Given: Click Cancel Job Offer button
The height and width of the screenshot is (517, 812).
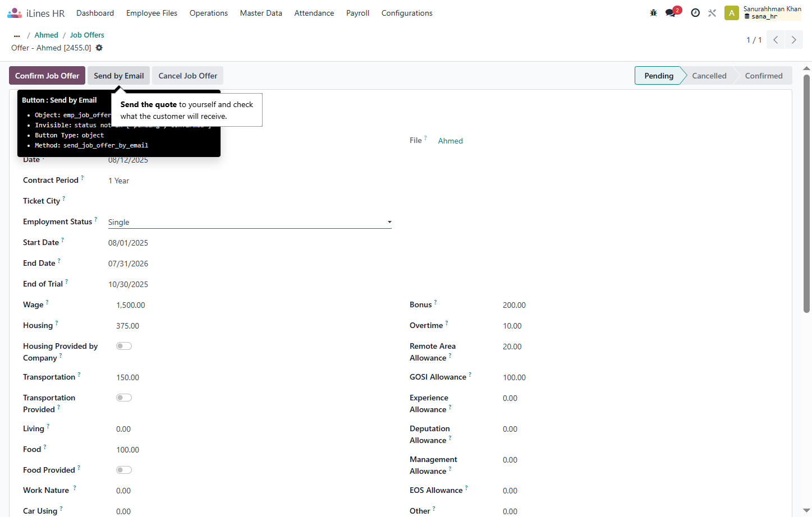Looking at the screenshot, I should [188, 76].
